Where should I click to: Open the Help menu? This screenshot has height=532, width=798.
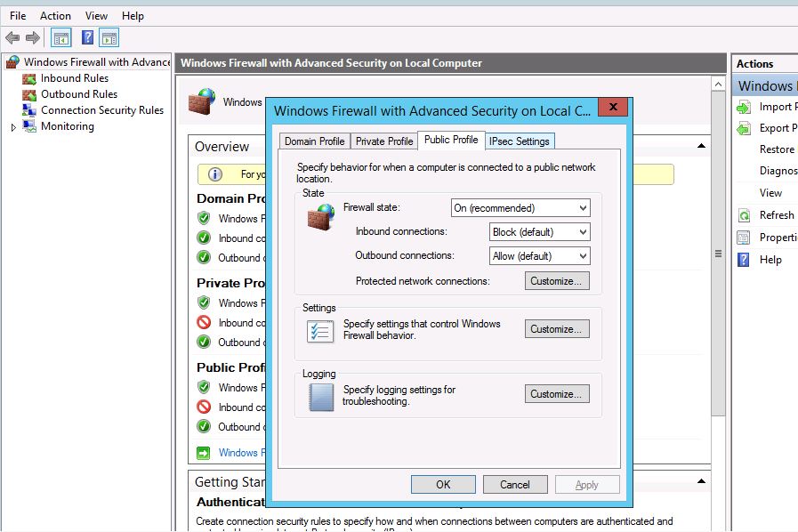[x=133, y=16]
